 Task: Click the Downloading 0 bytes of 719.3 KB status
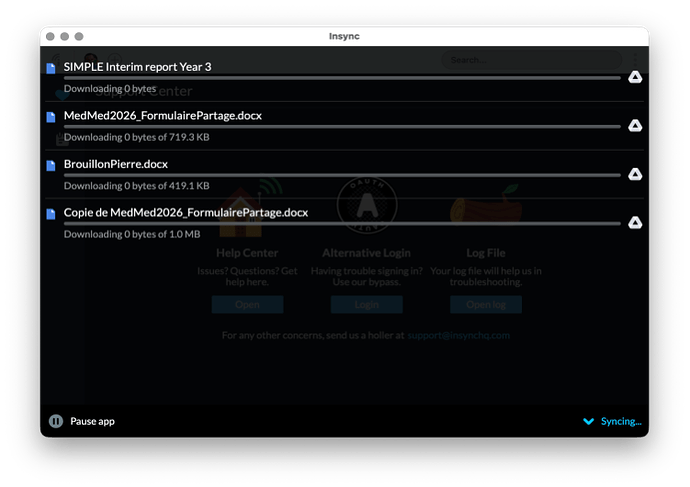pyautogui.click(x=136, y=137)
